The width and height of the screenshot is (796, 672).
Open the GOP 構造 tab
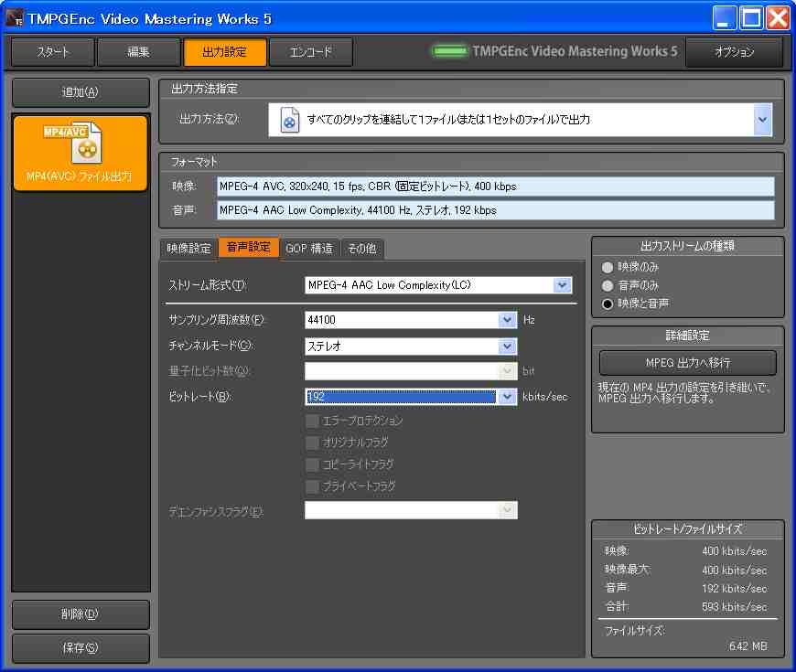(x=309, y=249)
